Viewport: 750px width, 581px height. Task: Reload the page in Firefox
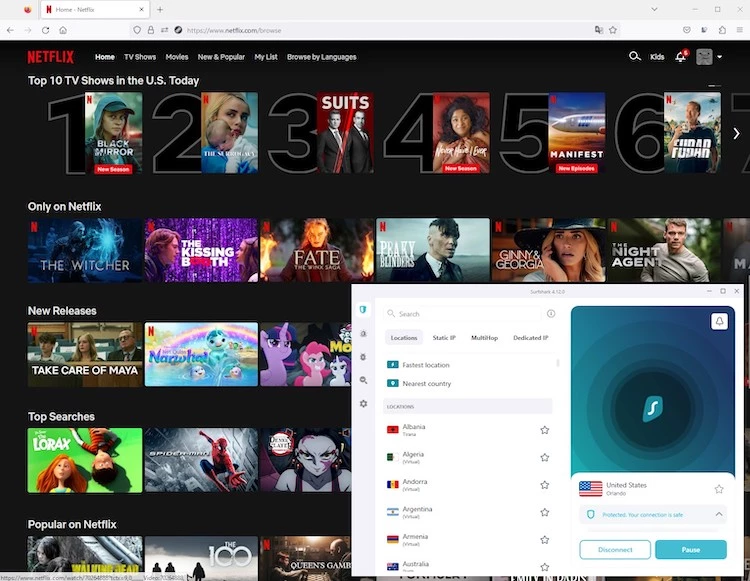(x=45, y=30)
